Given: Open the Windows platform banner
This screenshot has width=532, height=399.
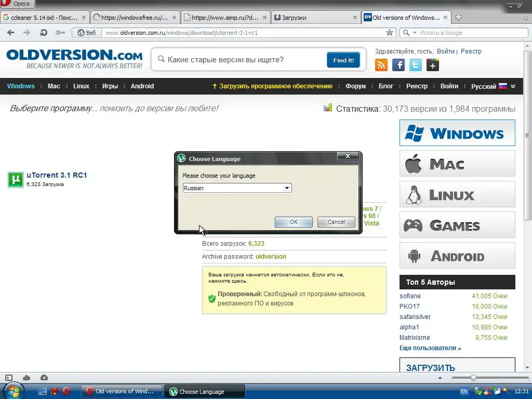Looking at the screenshot, I should coord(457,132).
